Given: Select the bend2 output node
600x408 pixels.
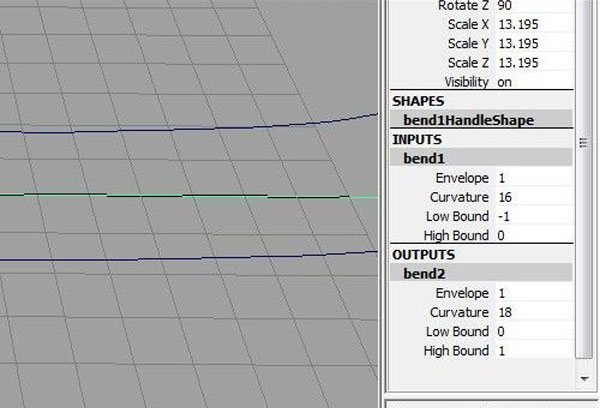Looking at the screenshot, I should (x=481, y=274).
